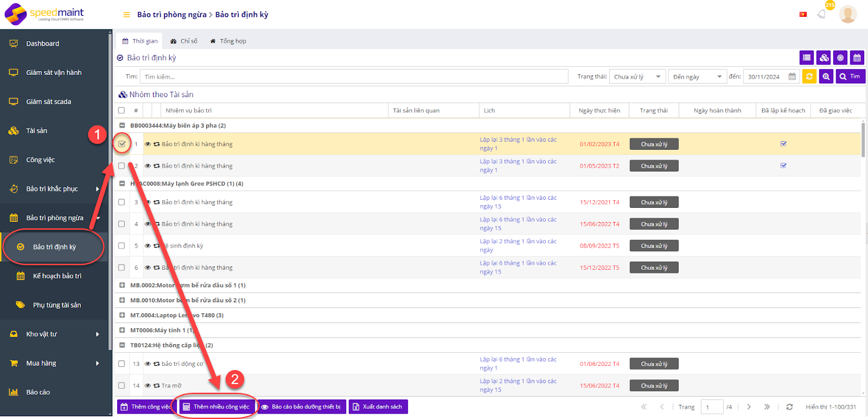
Task: Open the date picker calendar icon
Action: (x=792, y=77)
